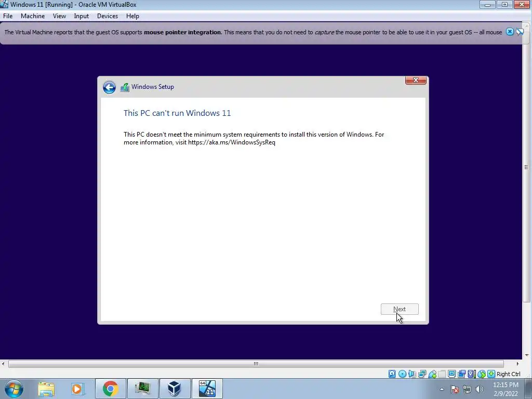Click the 'This PC can't run Windows 11' heading

tap(177, 113)
